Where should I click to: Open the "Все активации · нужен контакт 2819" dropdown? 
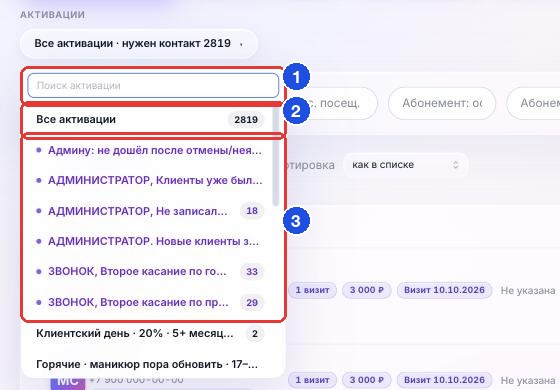139,44
